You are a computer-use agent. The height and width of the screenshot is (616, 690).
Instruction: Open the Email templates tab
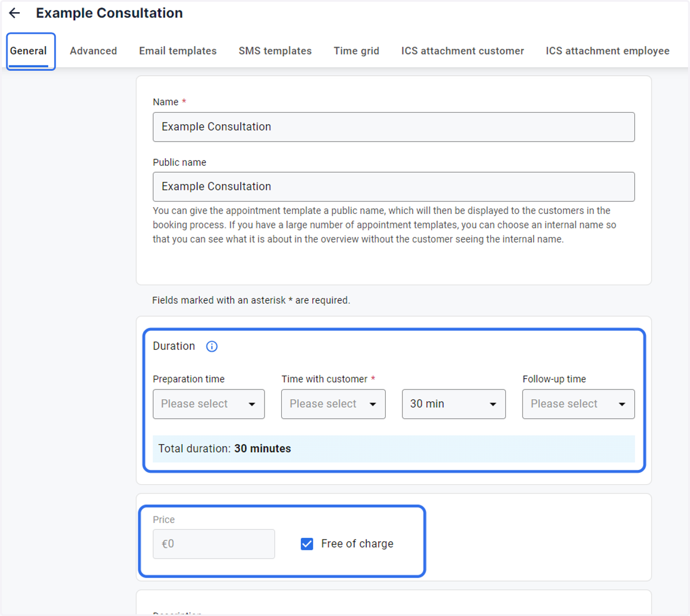178,51
